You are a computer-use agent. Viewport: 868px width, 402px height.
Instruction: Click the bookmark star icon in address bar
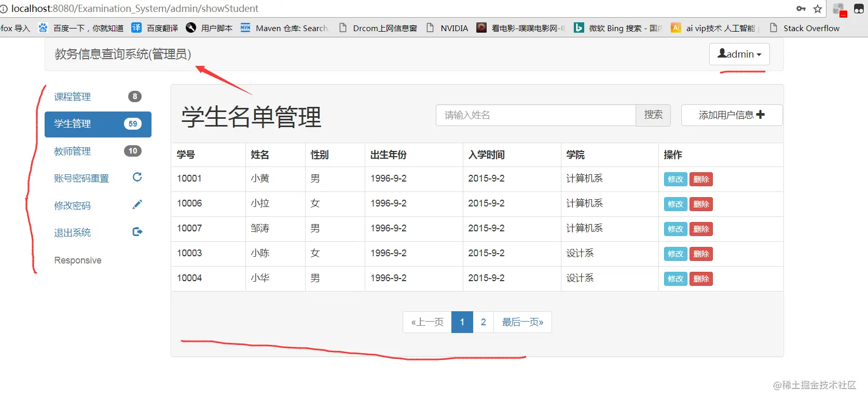click(818, 9)
